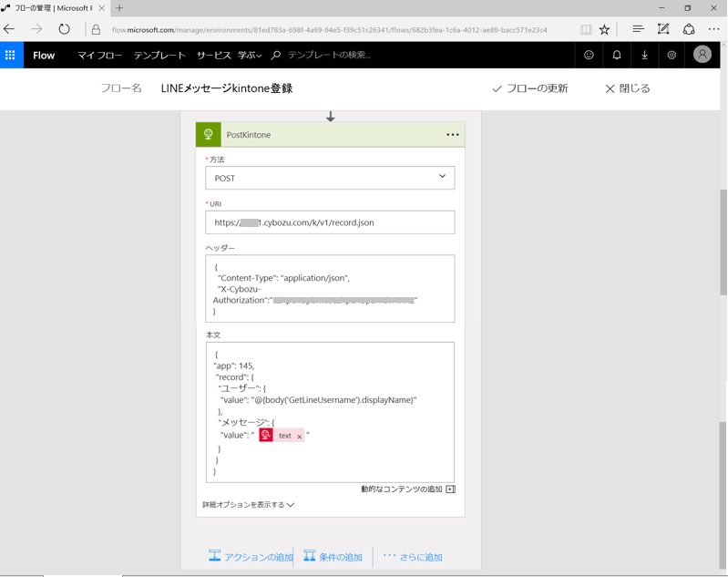Screen dimensions: 728x577
Task: Collapse the PostKintone action header
Action: (x=330, y=135)
